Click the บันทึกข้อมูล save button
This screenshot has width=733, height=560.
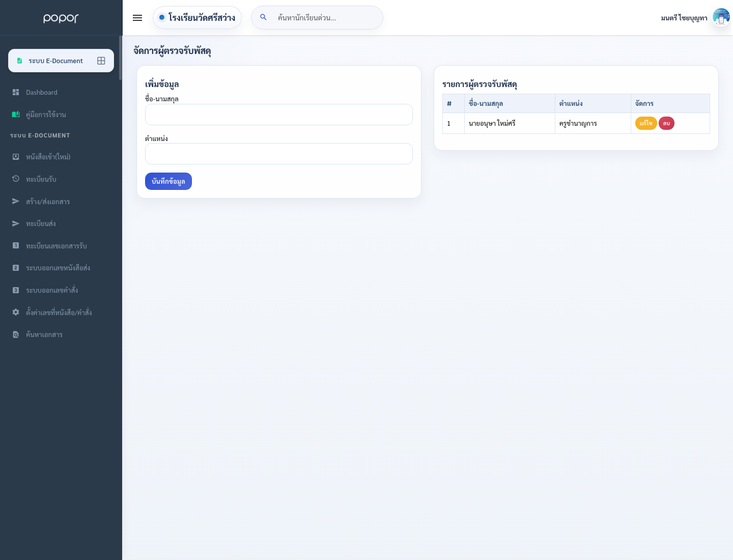coord(168,181)
